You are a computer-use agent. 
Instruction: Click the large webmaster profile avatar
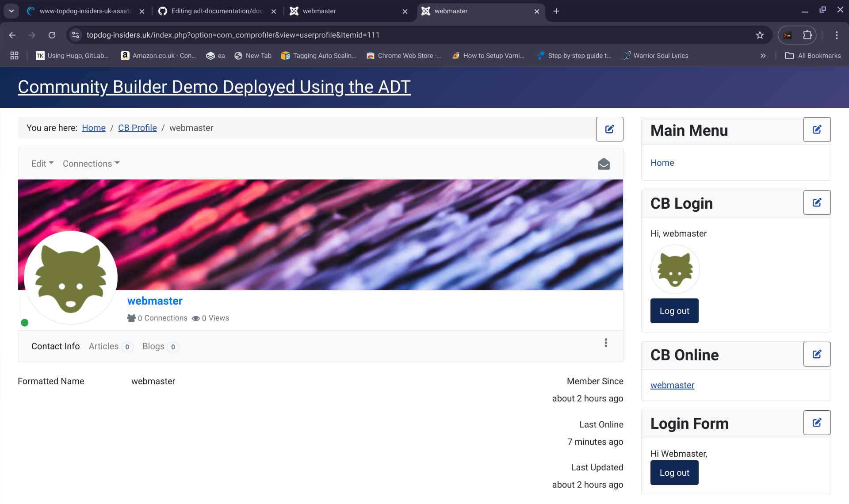[x=71, y=278]
